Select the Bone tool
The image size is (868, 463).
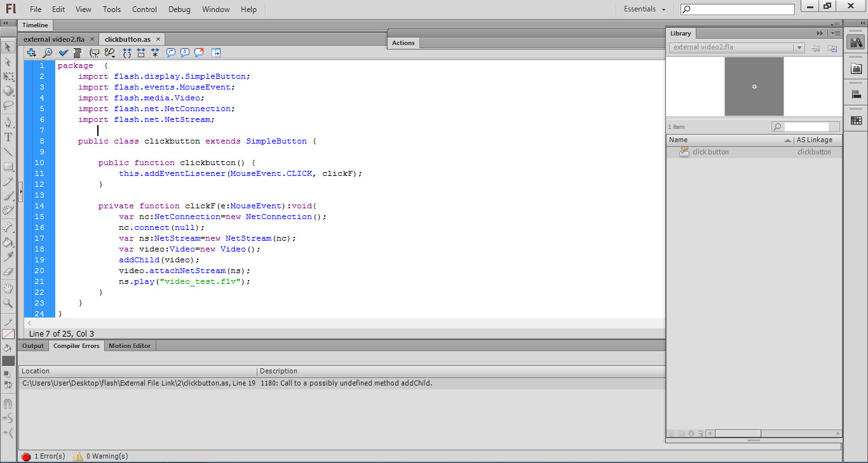[8, 227]
